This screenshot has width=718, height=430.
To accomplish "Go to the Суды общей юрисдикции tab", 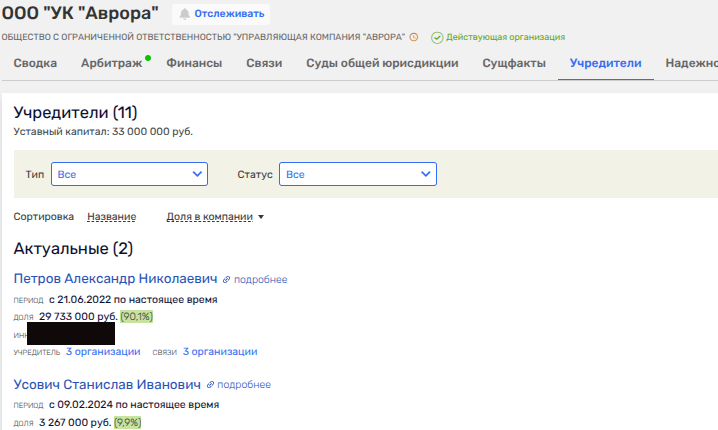I will coord(380,64).
